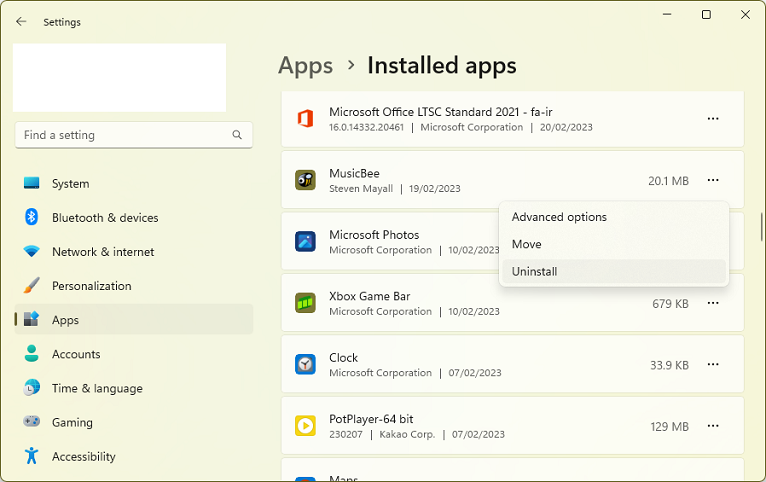Click Microsoft Office LTSC Standard 2021 title
The width and height of the screenshot is (766, 482).
(x=441, y=112)
